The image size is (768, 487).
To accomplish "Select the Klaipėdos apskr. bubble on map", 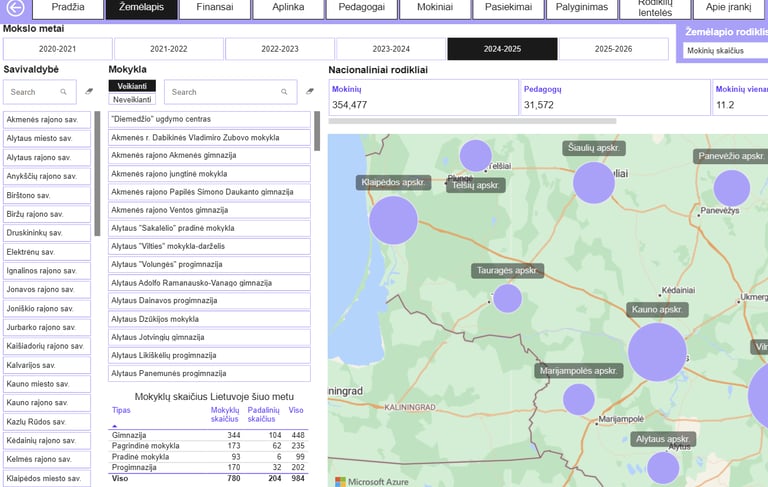I will tap(393, 220).
